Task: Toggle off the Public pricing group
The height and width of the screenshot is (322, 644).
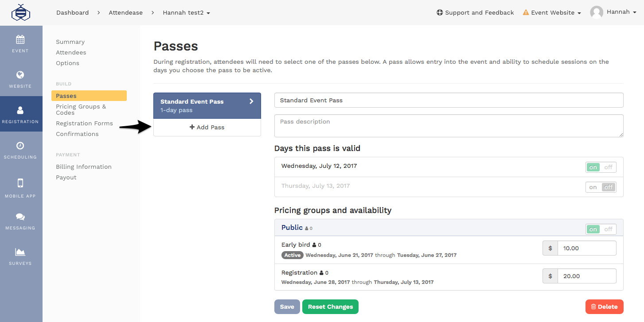Action: [608, 229]
